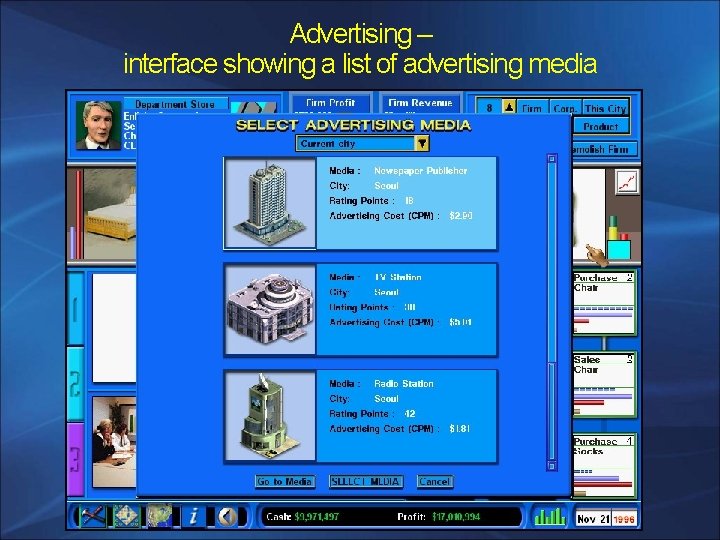This screenshot has height=540, width=720.
Task: Open the green bar chart icon
Action: pos(550,517)
